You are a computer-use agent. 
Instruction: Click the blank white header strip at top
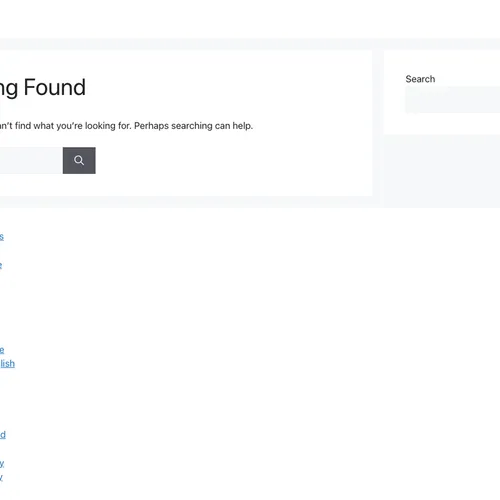pos(250,19)
